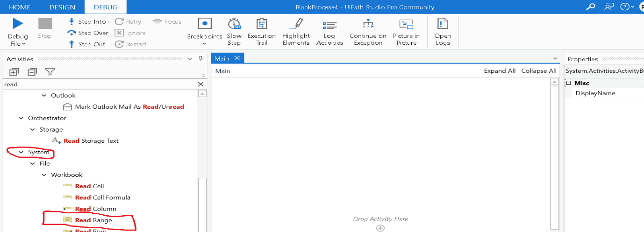This screenshot has width=644, height=232.
Task: Click Expand All icon in Activities panel
Action: pos(14,72)
